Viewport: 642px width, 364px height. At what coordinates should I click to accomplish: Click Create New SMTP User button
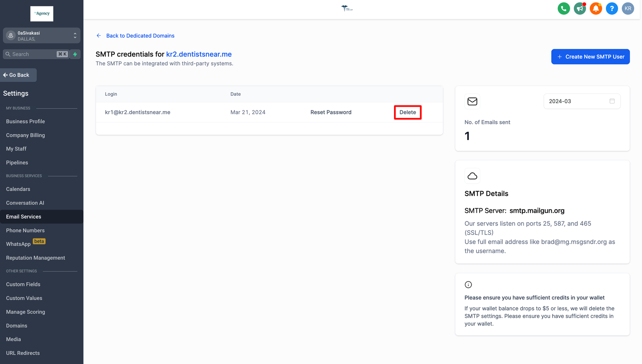[590, 57]
